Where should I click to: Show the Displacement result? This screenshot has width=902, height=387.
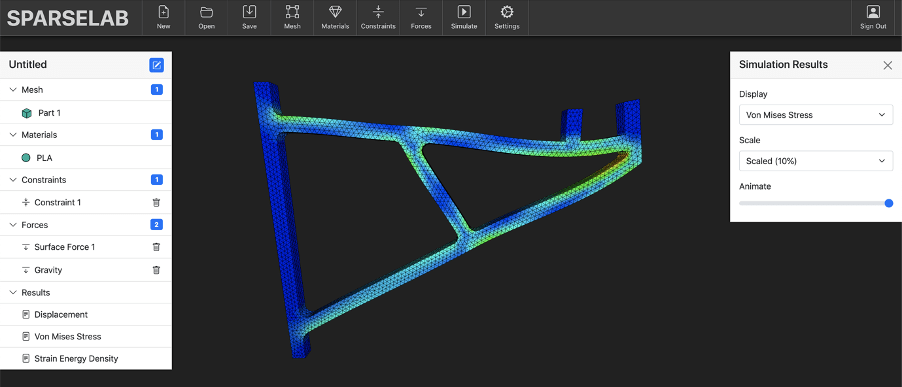pyautogui.click(x=86, y=315)
